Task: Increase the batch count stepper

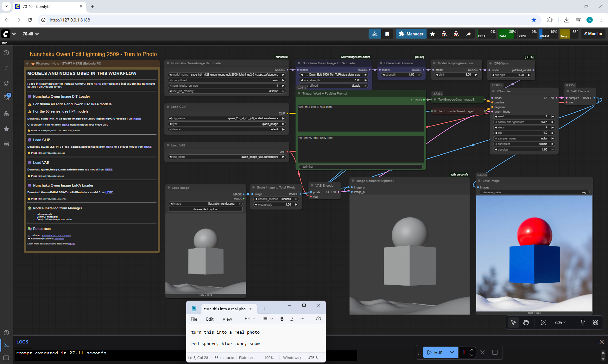Action: [472, 350]
